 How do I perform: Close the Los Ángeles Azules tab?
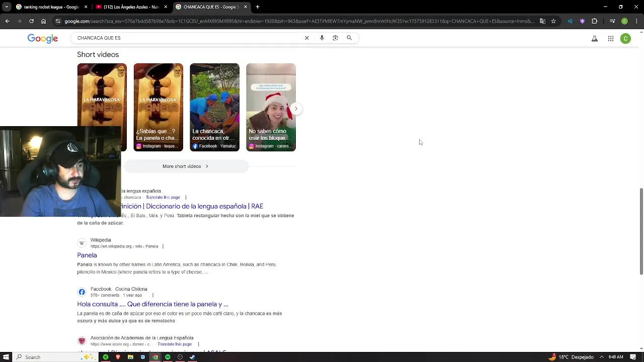point(166,7)
